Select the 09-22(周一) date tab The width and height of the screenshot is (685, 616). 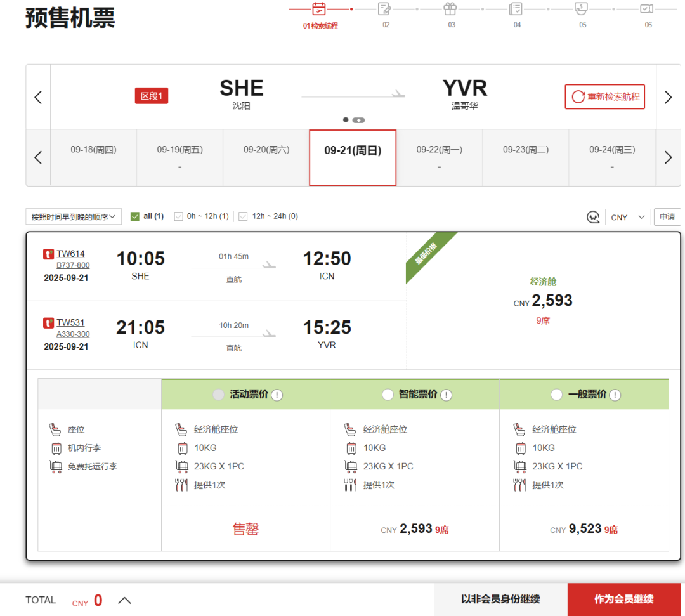(439, 157)
